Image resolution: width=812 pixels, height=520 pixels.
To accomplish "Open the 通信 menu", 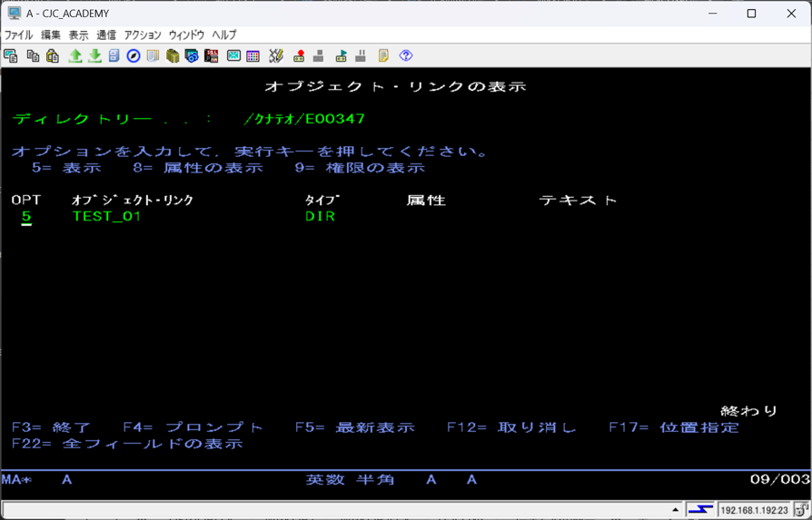I will (106, 35).
